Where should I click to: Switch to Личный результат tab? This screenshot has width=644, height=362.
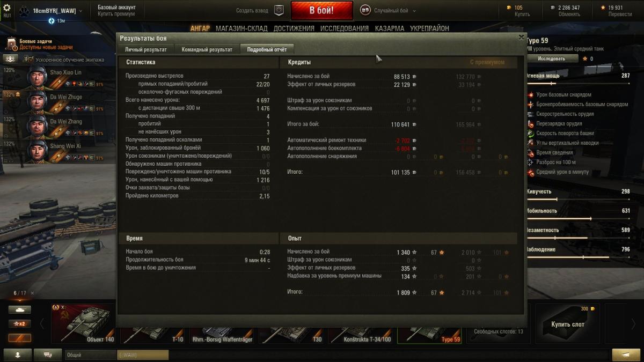pos(146,49)
